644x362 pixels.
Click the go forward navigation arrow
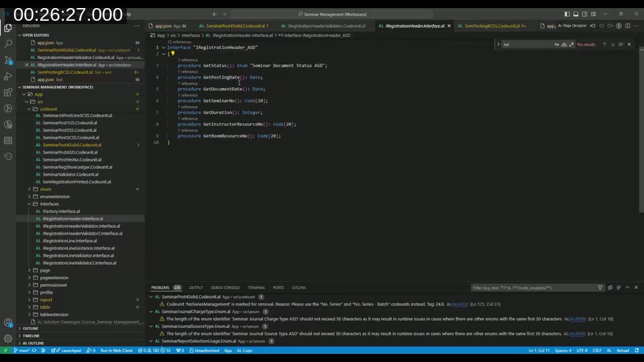[x=224, y=14]
